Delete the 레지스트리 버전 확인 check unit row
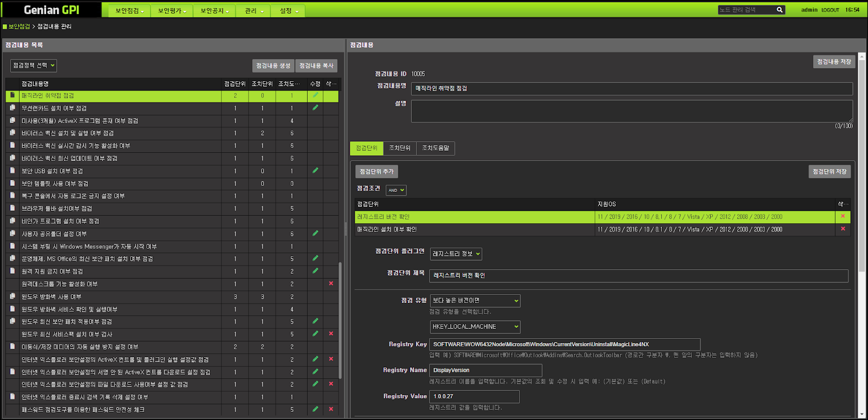868x420 pixels. coord(843,216)
